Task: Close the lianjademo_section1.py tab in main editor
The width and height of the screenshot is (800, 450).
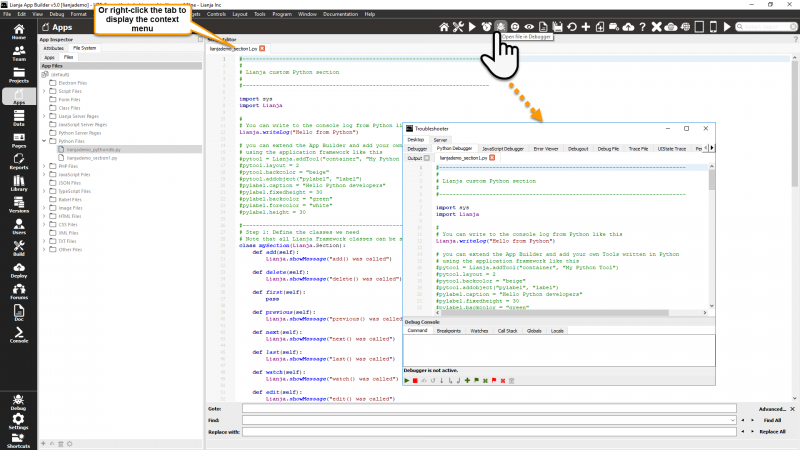Action: 262,48
